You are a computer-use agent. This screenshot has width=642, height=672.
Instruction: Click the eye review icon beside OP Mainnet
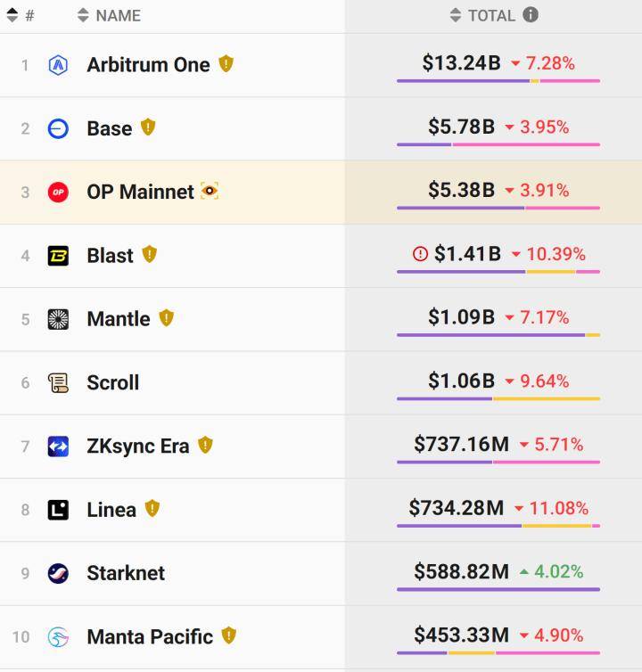210,191
